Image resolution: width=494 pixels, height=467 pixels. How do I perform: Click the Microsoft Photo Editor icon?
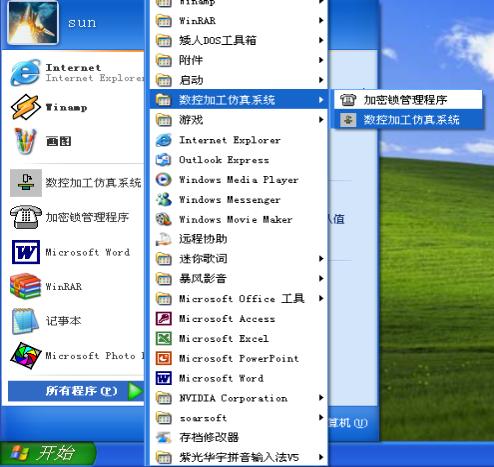coord(26,356)
